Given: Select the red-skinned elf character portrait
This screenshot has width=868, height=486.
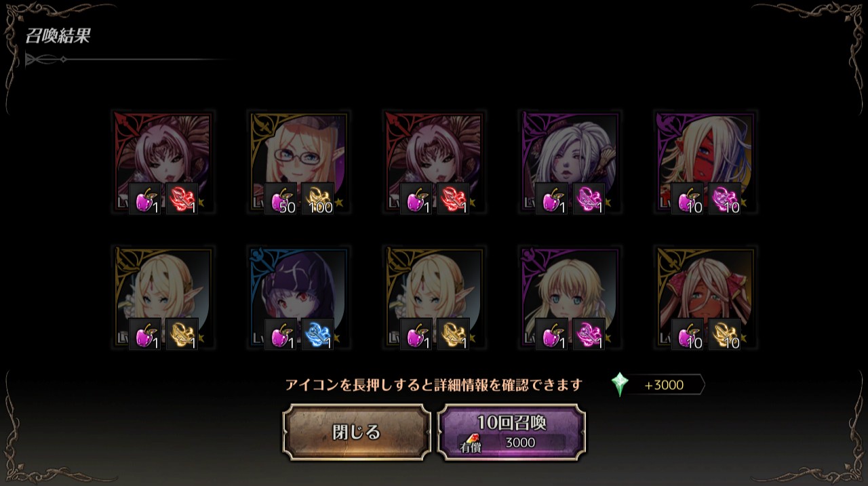Looking at the screenshot, I should [x=705, y=163].
